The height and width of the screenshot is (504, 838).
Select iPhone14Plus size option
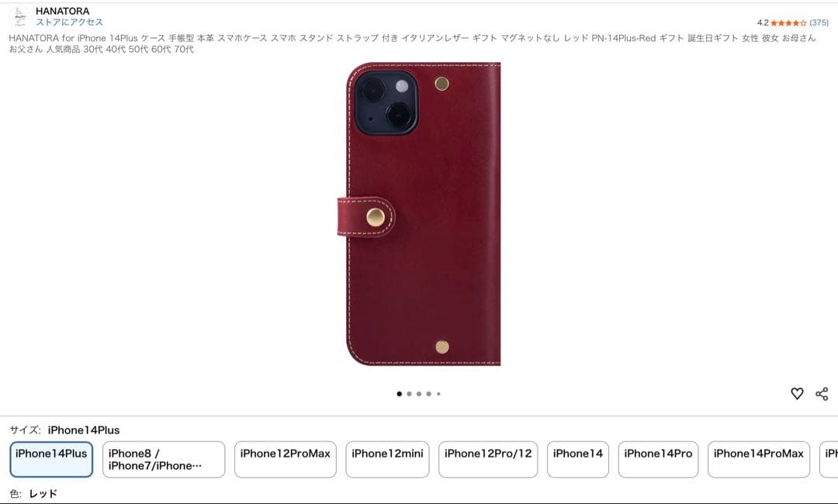coord(51,459)
